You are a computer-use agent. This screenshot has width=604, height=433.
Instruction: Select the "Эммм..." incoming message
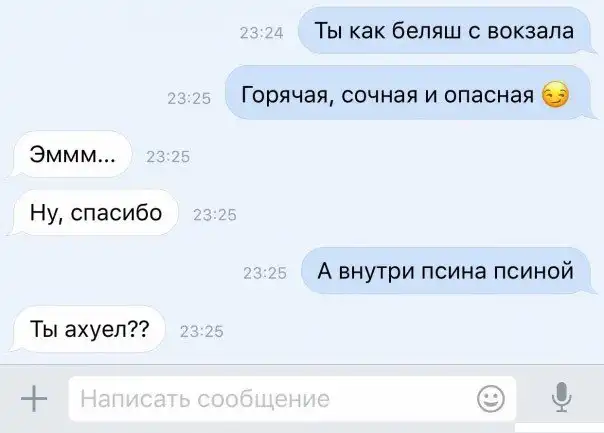[72, 154]
